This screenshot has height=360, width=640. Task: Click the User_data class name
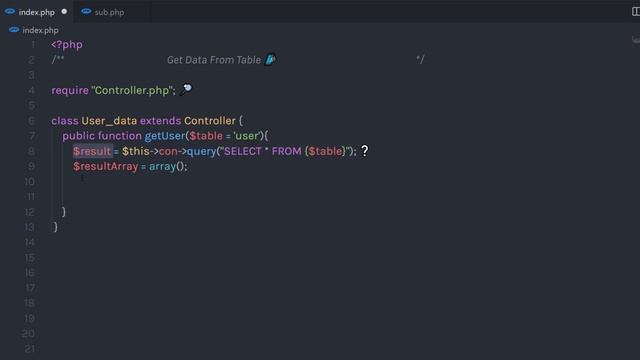(x=109, y=121)
